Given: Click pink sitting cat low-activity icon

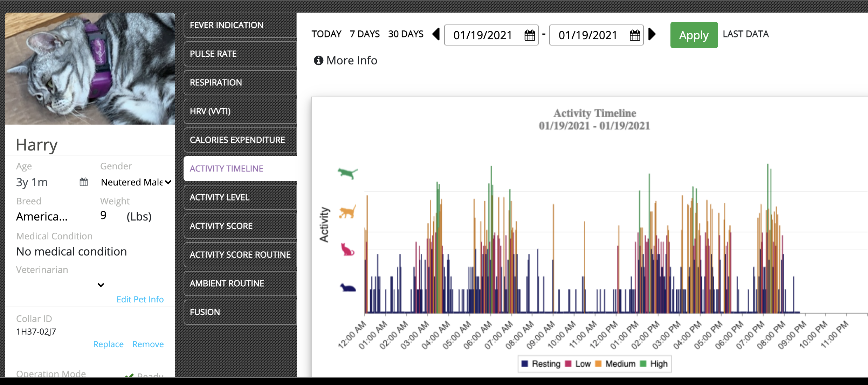Looking at the screenshot, I should tap(347, 250).
